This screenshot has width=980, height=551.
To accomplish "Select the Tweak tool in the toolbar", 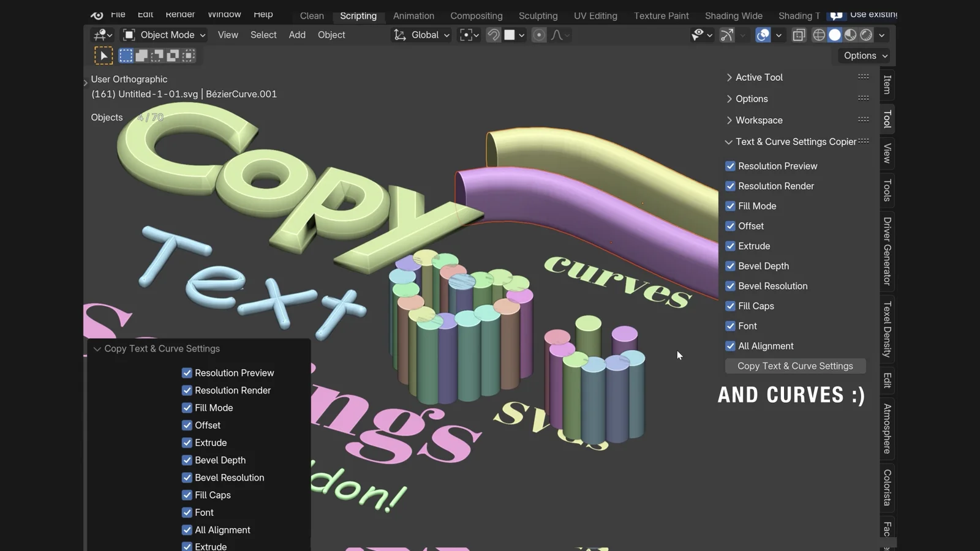I will (x=103, y=55).
